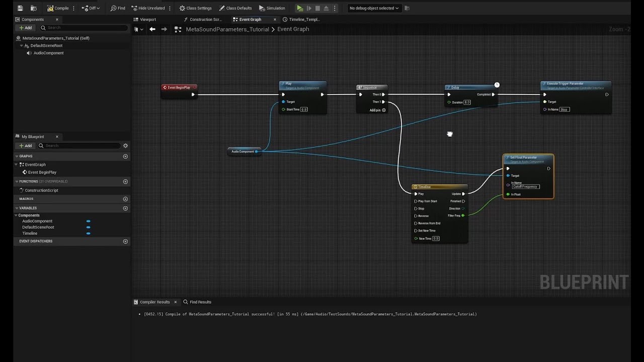Image resolution: width=644 pixels, height=362 pixels.
Task: Click Add in the Components panel
Action: click(25, 28)
